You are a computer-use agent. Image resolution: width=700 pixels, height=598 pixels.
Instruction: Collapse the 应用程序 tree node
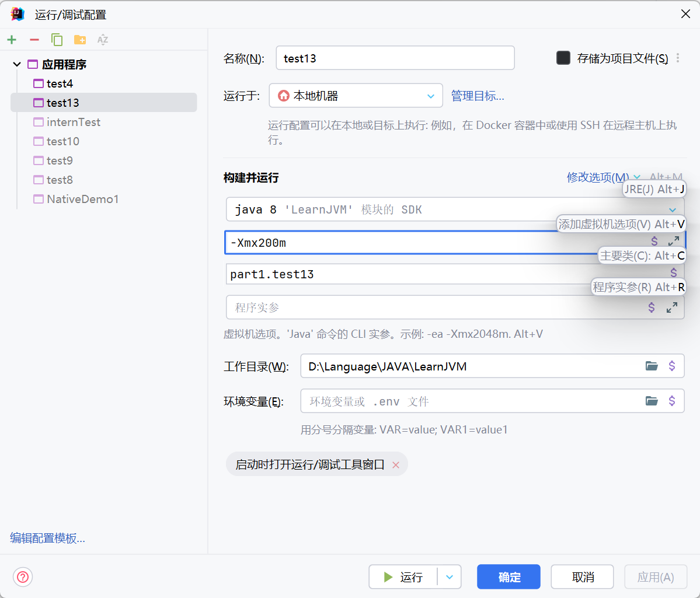pos(16,64)
